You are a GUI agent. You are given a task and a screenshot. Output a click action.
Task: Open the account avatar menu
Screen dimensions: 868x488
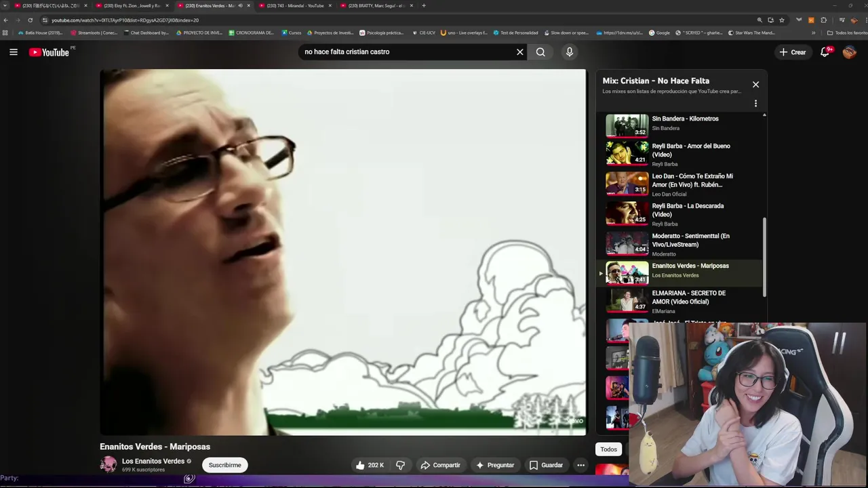click(x=849, y=52)
